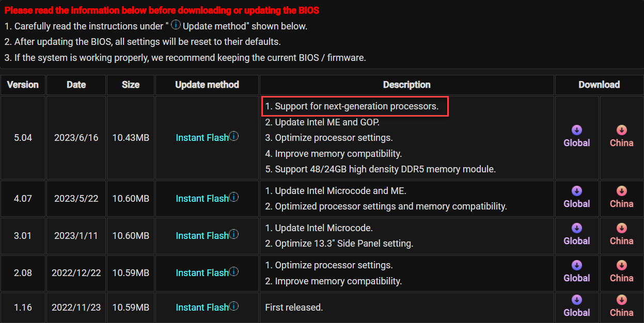Click the Version column header
This screenshot has width=644, height=323.
23,85
